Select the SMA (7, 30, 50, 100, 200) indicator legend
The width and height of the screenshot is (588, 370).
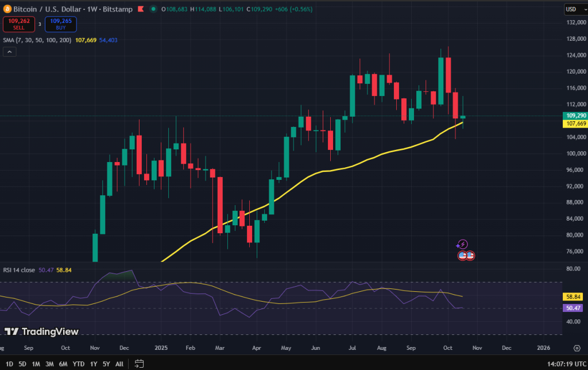coord(37,40)
